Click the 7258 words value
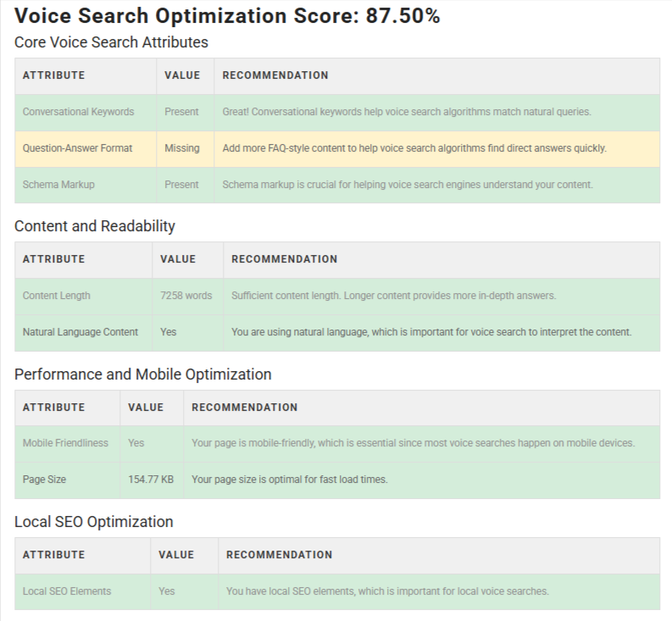 coord(186,296)
